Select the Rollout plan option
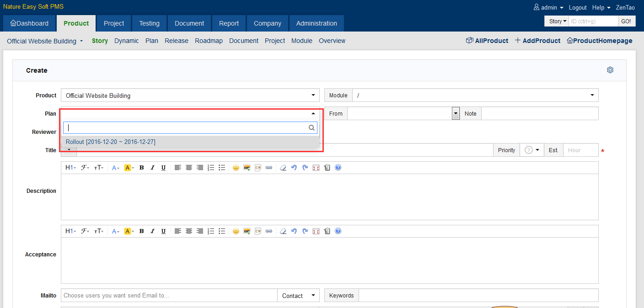 tap(111, 142)
